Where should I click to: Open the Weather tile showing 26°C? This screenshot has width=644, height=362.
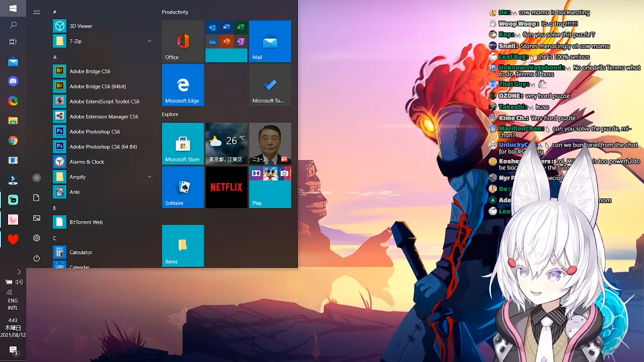click(x=226, y=144)
